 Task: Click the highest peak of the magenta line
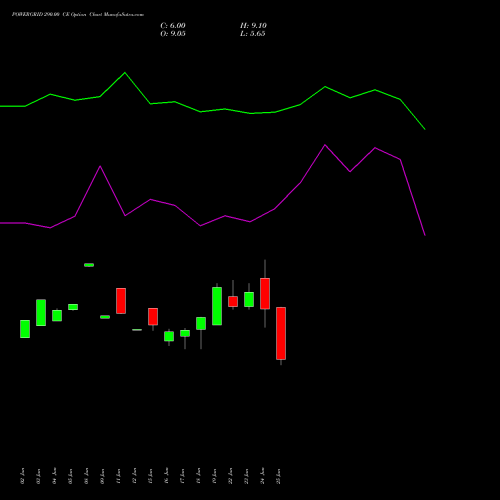coord(325,145)
